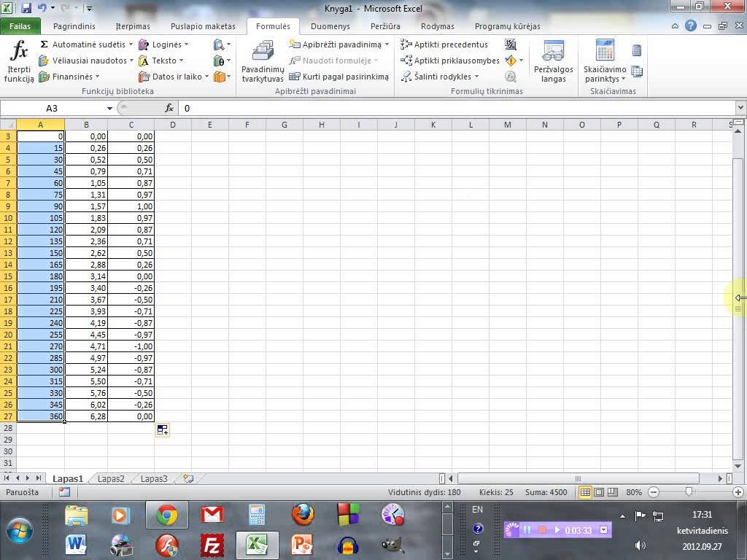Viewport: 747px width, 560px height.
Task: Open Peržvalgos langas watch window
Action: tap(553, 61)
